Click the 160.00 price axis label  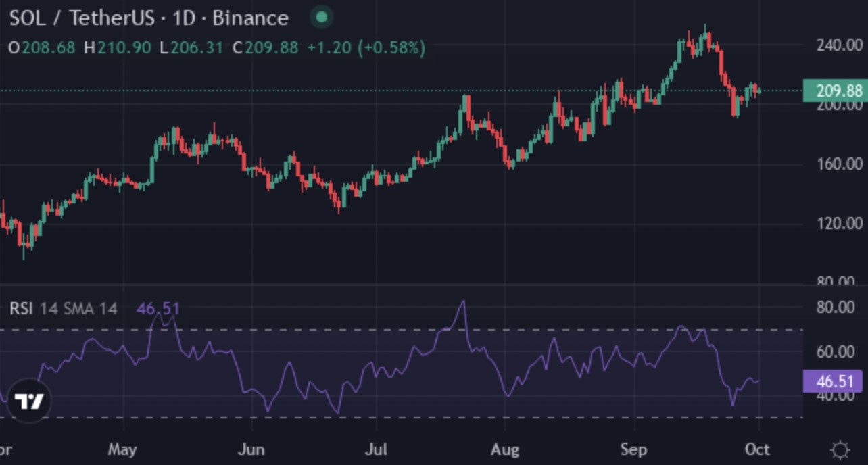(839, 164)
